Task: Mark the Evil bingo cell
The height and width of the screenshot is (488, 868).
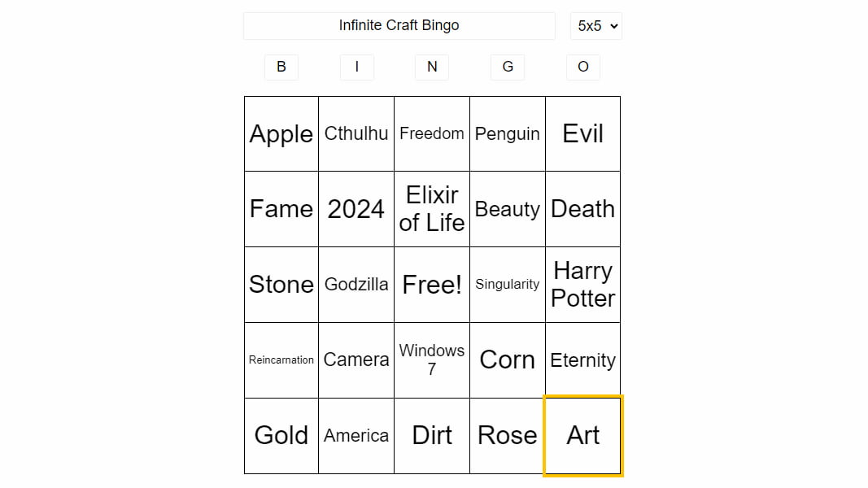Action: coord(582,133)
